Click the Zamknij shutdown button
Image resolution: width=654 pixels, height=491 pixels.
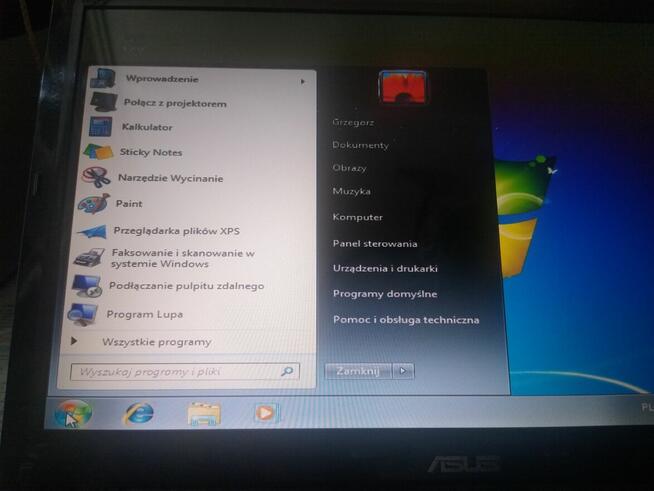click(358, 371)
